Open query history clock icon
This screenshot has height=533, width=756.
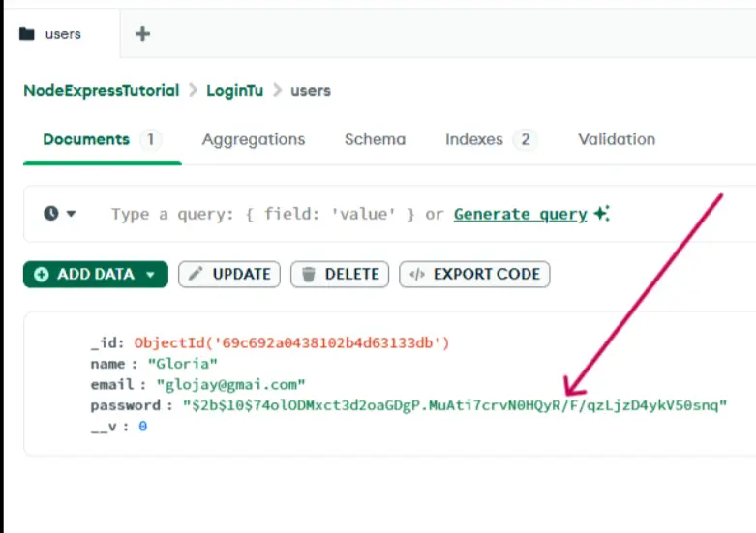[x=50, y=213]
